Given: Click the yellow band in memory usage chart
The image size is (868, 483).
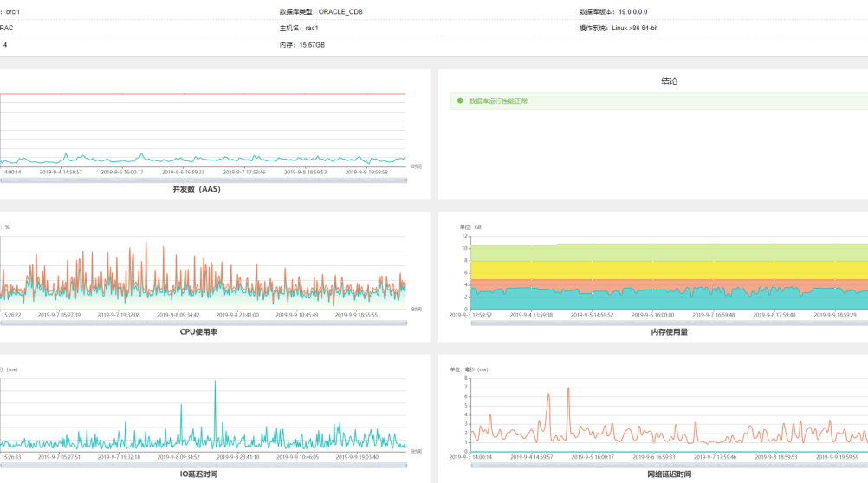Looking at the screenshot, I should click(x=667, y=271).
